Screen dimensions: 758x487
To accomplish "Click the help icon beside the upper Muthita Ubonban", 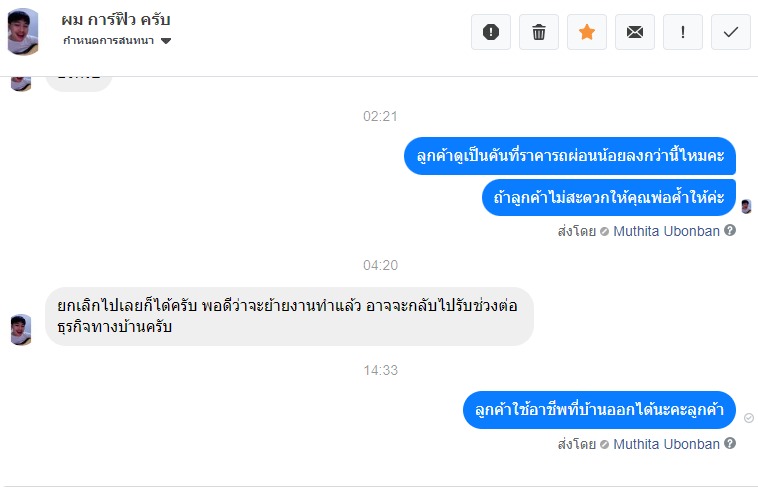I will [730, 231].
